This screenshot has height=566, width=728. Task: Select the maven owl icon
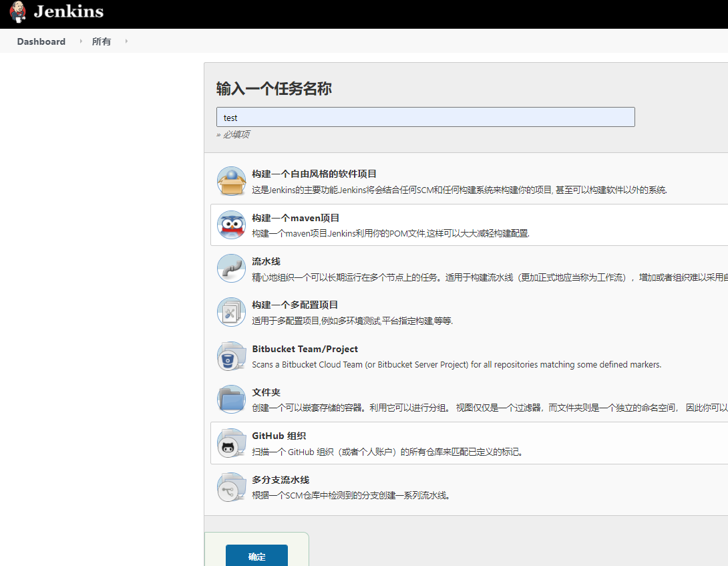231,225
